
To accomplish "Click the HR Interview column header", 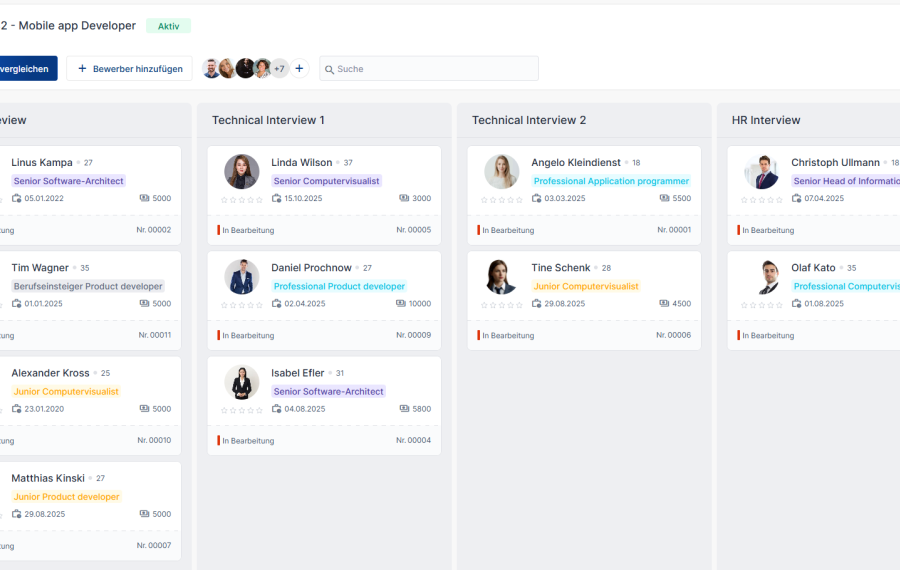I will (x=766, y=120).
